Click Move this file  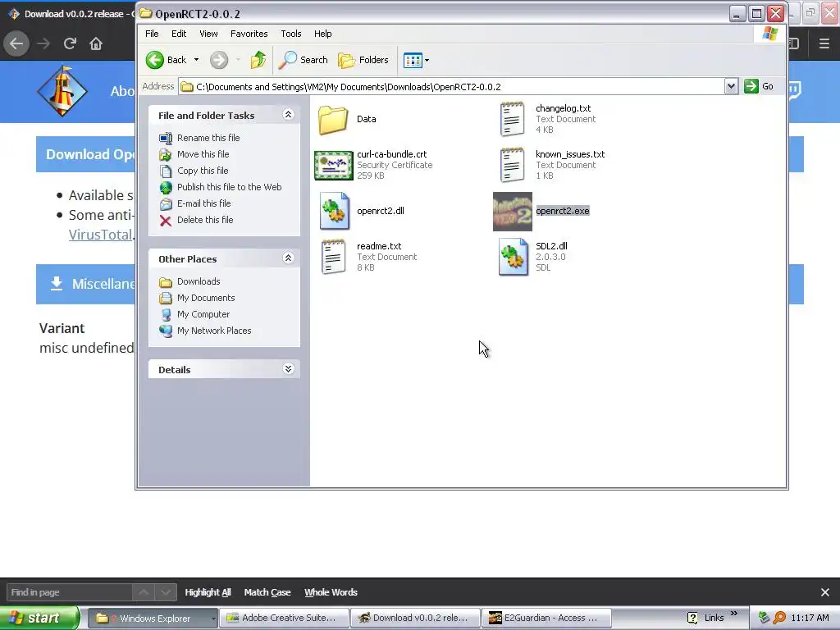pyautogui.click(x=203, y=154)
